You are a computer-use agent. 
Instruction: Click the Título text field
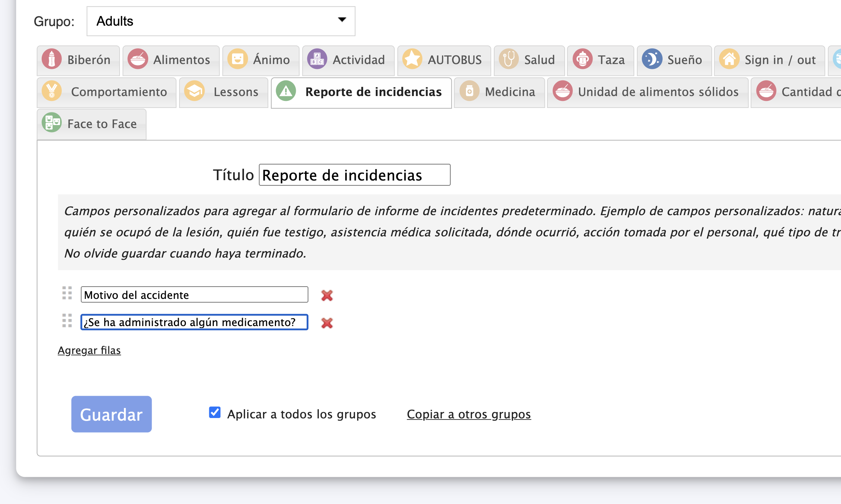point(354,175)
